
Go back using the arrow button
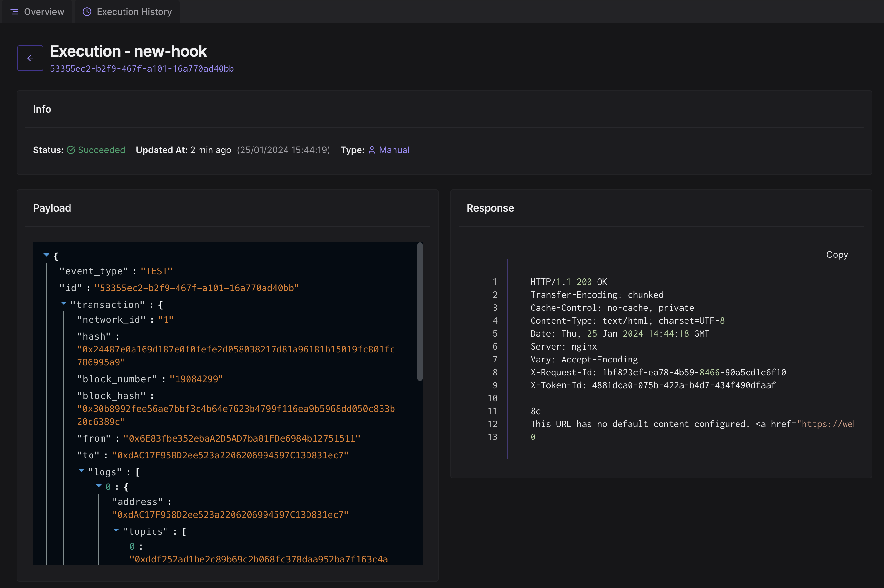click(30, 58)
